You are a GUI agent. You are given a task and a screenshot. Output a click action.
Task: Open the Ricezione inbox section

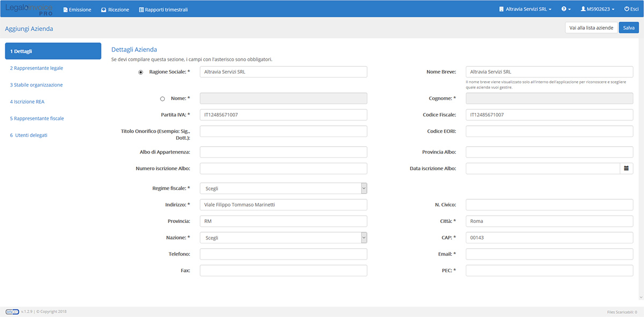click(115, 10)
